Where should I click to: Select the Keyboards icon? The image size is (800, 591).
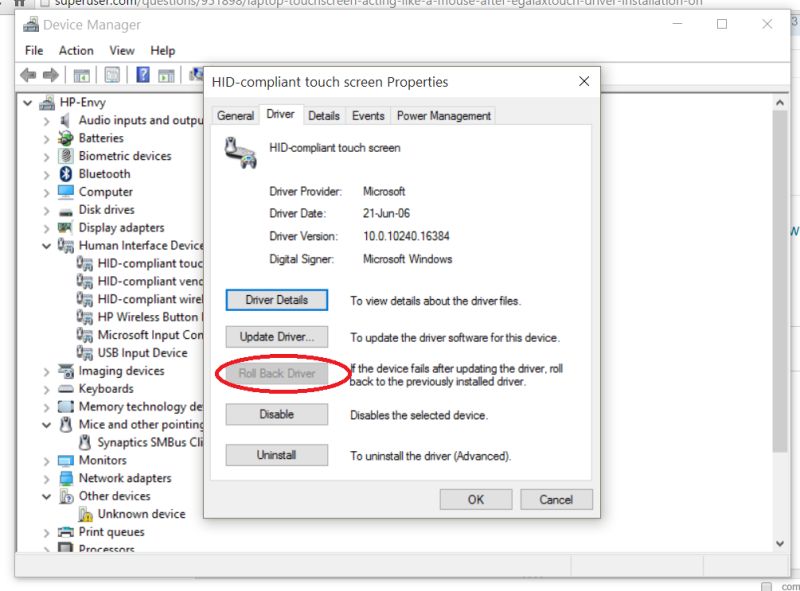pos(66,389)
